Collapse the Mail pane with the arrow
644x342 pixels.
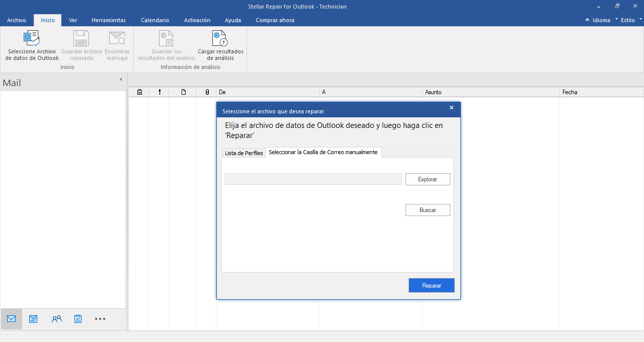tap(121, 80)
